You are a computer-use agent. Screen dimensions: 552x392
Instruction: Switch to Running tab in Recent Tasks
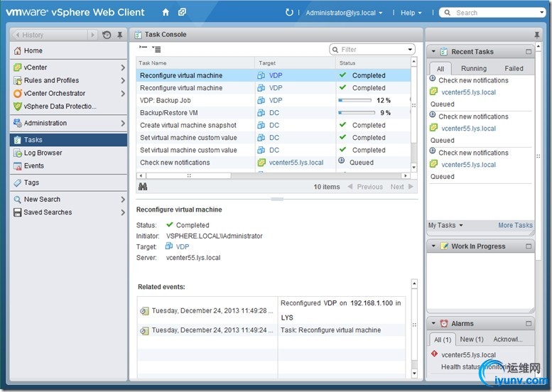tap(474, 68)
